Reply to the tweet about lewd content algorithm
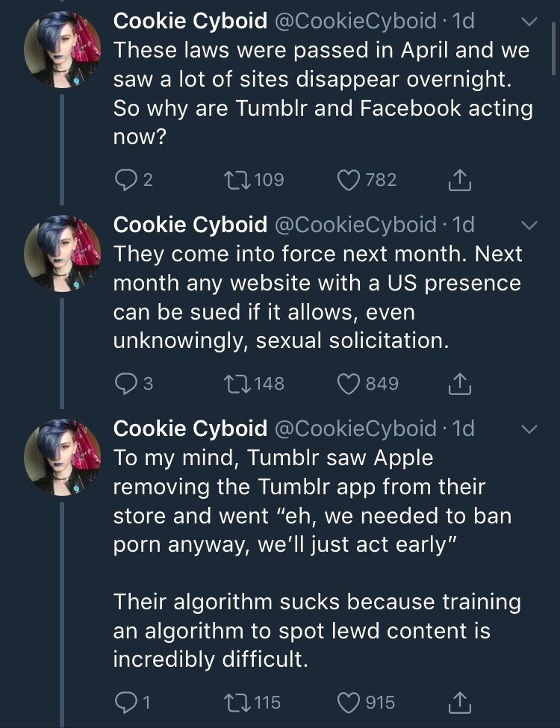Image resolution: width=560 pixels, height=728 pixels. (124, 703)
